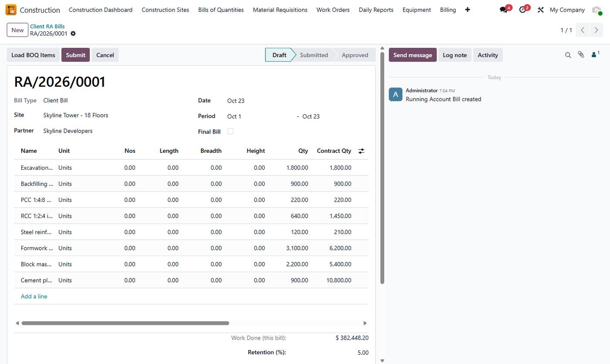The image size is (610, 364).
Task: Go back to Client RA Bills breadcrumb
Action: 47,26
